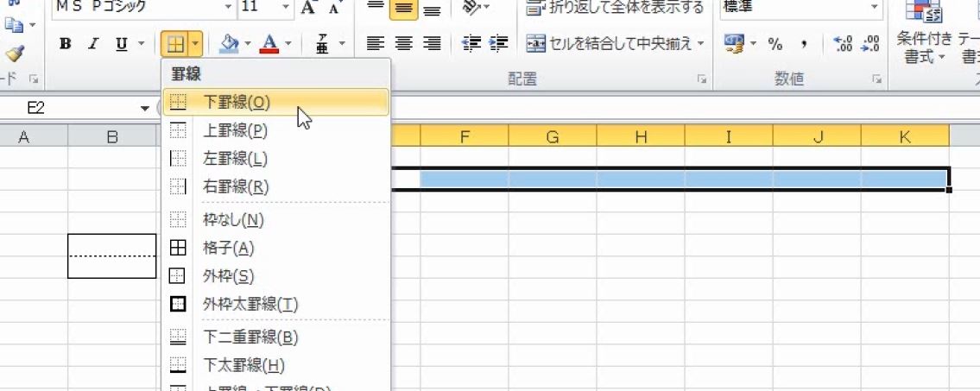Viewport: 980px width, 391px height.
Task: Choose 格子(A) all borders
Action: coord(275,248)
